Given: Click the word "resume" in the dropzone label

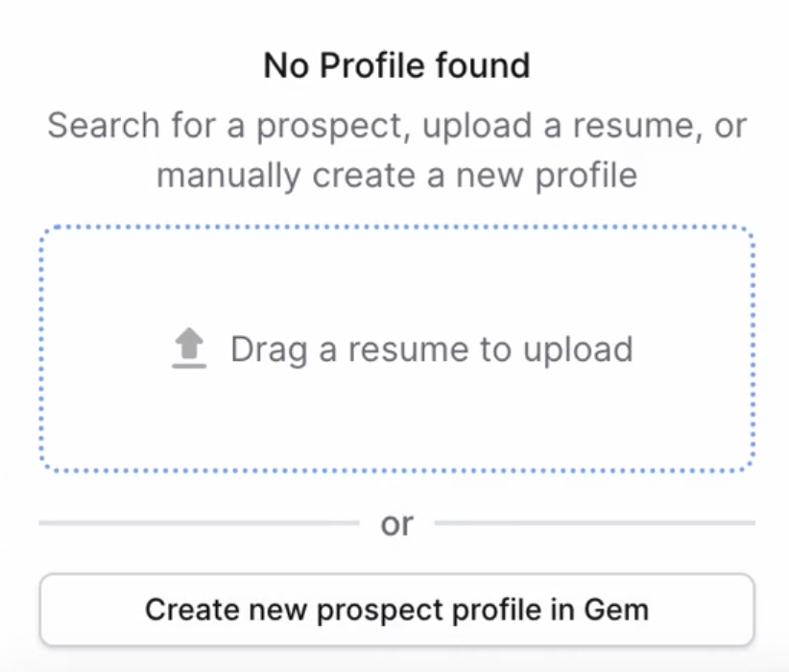Looking at the screenshot, I should [x=409, y=350].
